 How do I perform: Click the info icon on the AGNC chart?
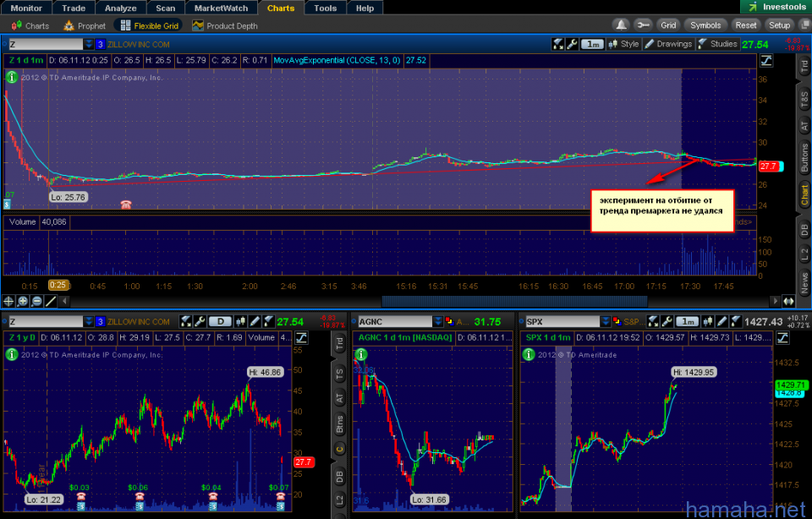[x=361, y=354]
